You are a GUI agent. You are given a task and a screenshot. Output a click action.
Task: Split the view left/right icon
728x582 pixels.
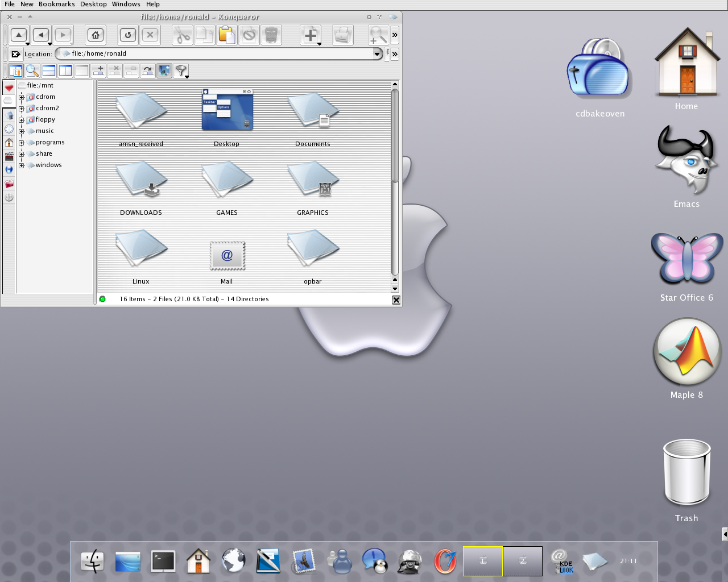[65, 71]
